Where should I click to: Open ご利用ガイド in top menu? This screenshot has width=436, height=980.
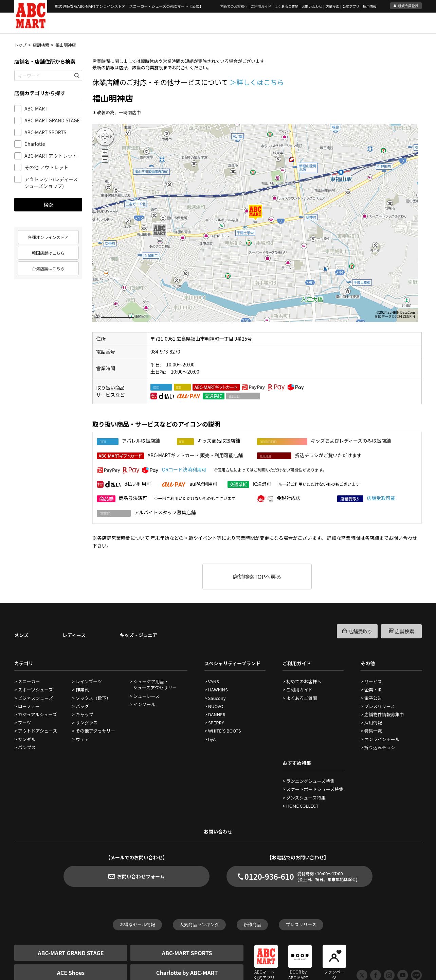[261, 6]
